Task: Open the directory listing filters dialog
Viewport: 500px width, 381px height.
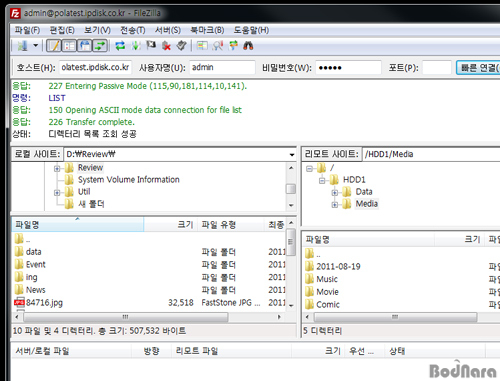Action: (x=202, y=45)
